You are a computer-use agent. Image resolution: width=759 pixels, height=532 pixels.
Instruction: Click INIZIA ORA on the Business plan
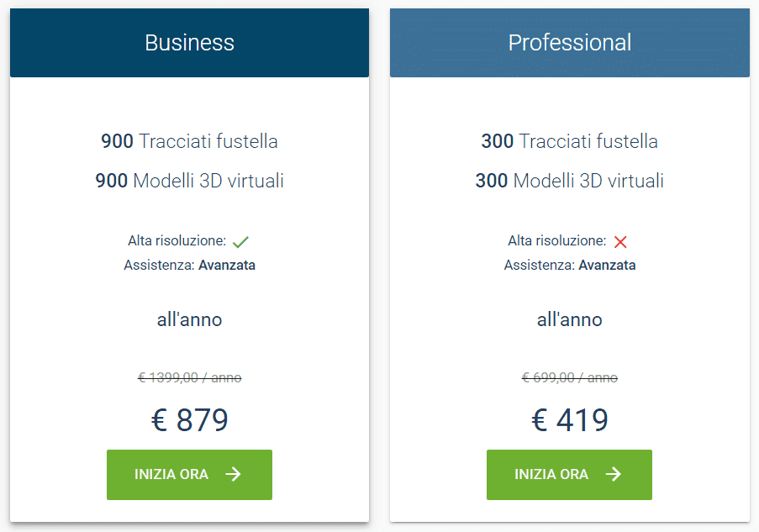(189, 475)
